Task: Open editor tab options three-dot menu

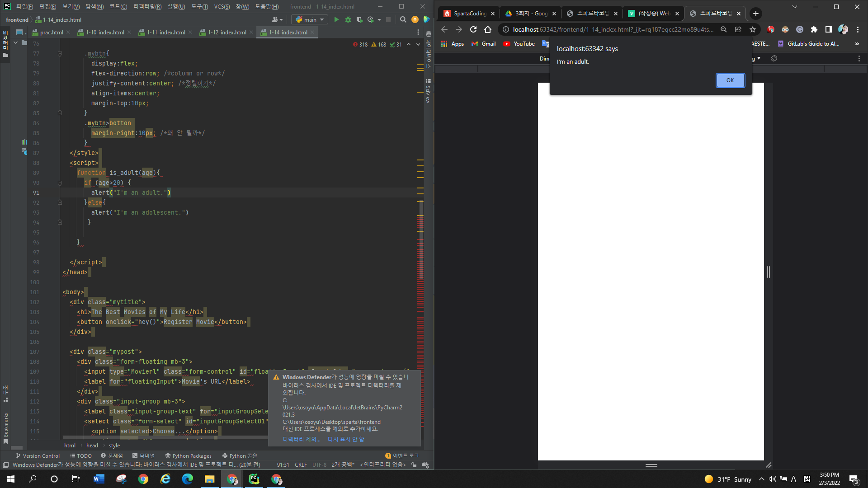Action: [x=418, y=32]
